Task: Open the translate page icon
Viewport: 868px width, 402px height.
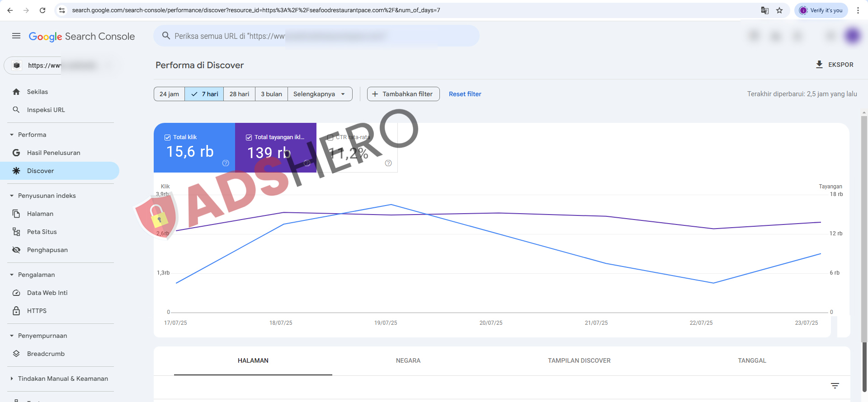Action: click(x=765, y=10)
